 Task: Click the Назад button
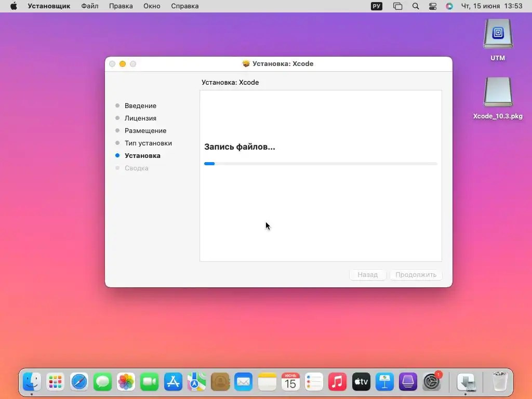[x=367, y=275]
